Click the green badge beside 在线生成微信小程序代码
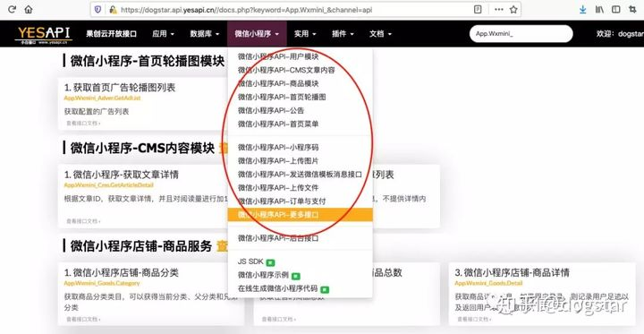Screen dimensions: 644x334 [x=325, y=289]
